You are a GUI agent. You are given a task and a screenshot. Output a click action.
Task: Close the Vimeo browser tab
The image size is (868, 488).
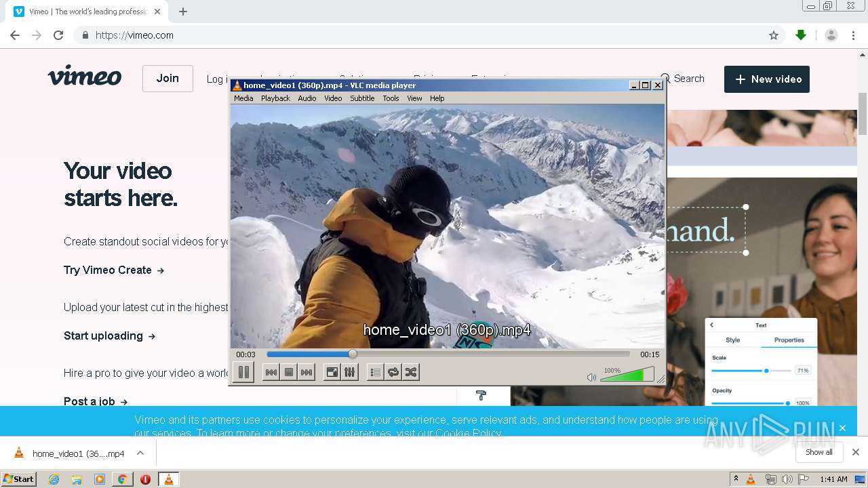point(157,12)
